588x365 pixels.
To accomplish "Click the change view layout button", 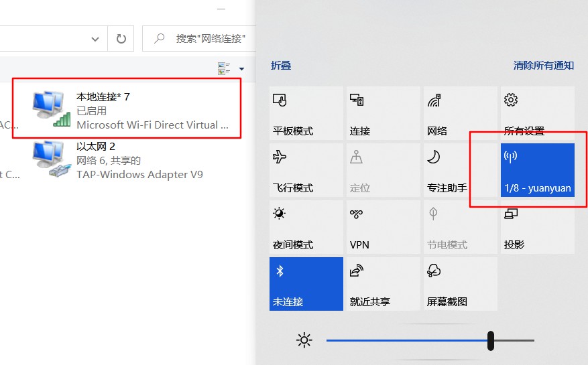I will click(x=224, y=69).
